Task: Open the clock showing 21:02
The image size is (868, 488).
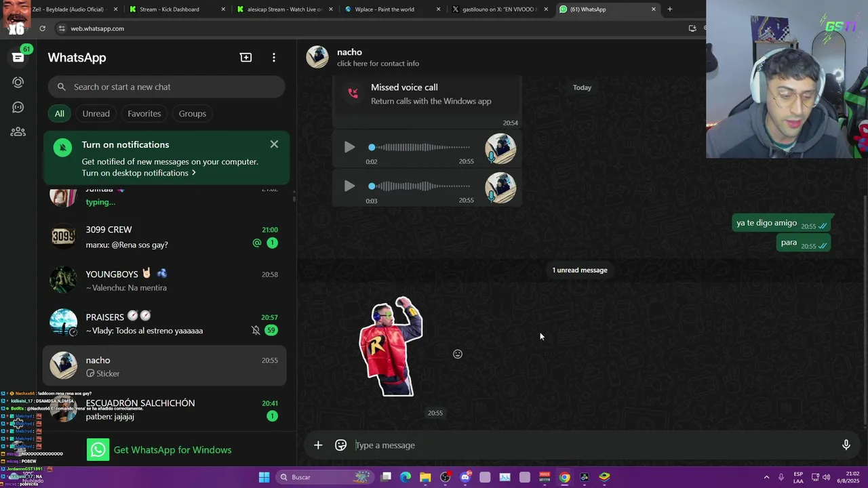Action: tap(847, 477)
